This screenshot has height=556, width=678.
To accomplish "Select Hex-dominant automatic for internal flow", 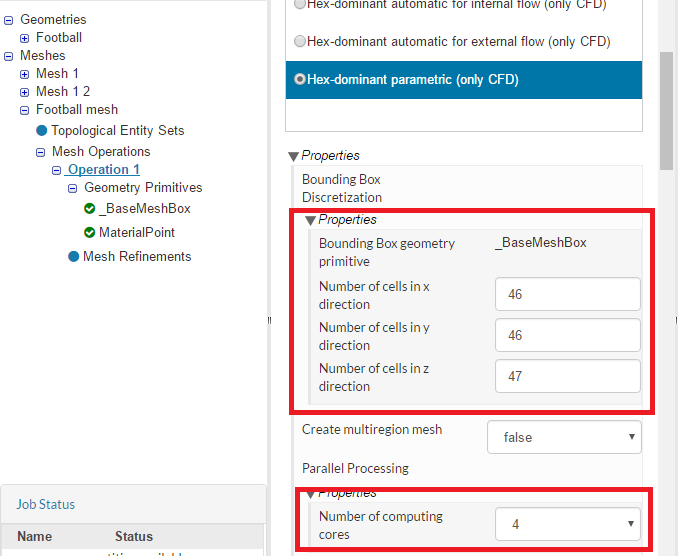I will click(x=300, y=5).
